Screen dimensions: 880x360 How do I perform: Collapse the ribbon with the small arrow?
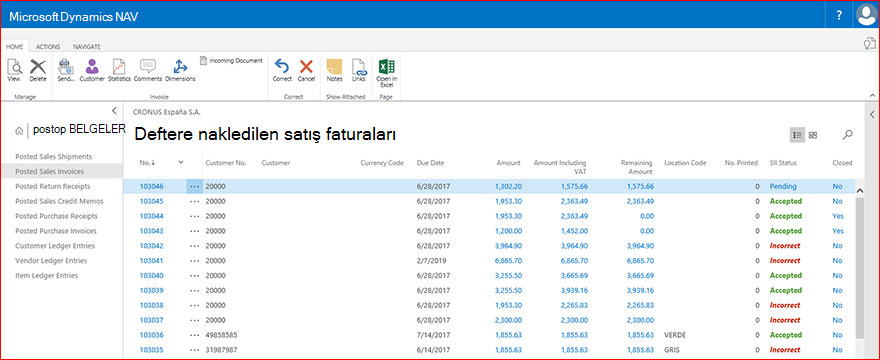(872, 95)
